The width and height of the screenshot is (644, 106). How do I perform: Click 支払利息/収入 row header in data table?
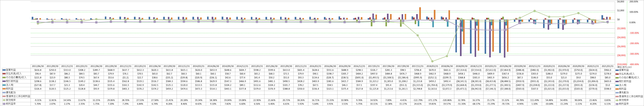(14, 74)
